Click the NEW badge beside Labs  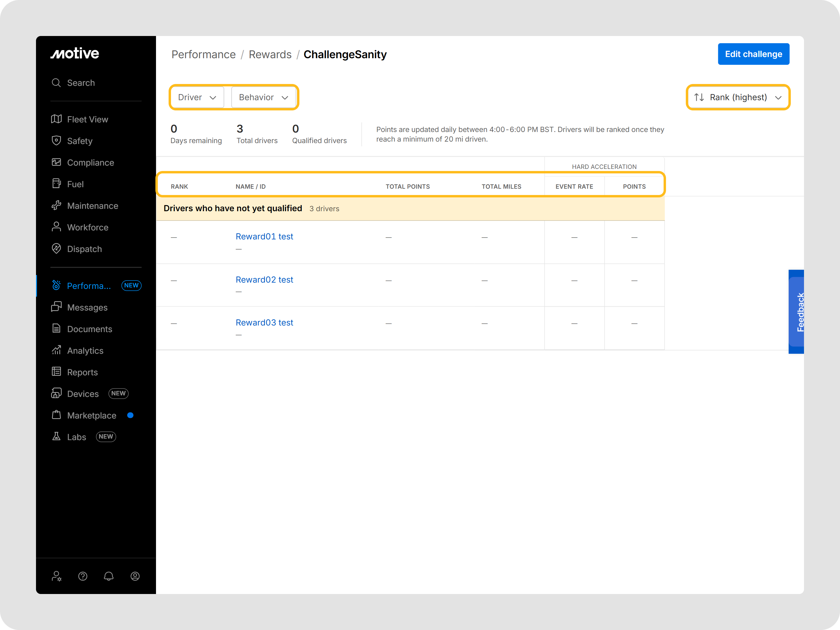[x=106, y=437]
